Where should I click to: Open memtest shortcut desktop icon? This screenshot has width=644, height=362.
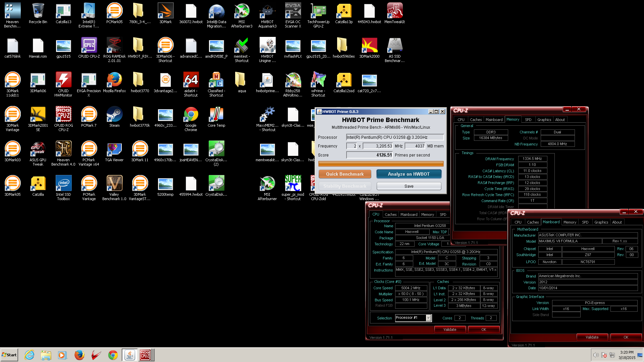coord(241,50)
